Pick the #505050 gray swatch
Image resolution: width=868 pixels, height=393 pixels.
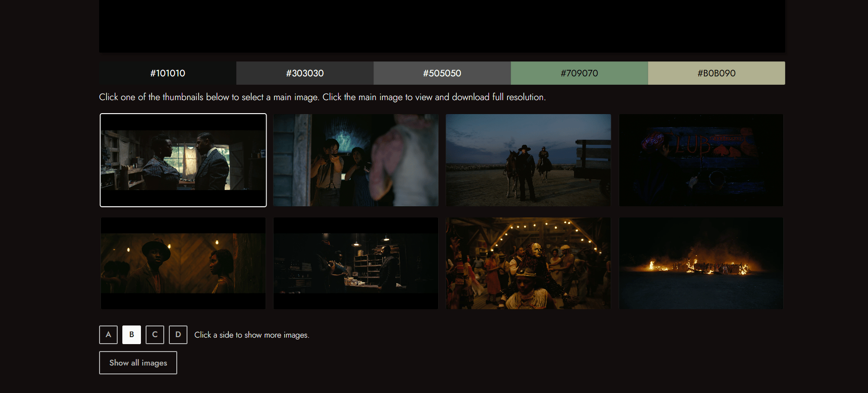[x=442, y=73]
